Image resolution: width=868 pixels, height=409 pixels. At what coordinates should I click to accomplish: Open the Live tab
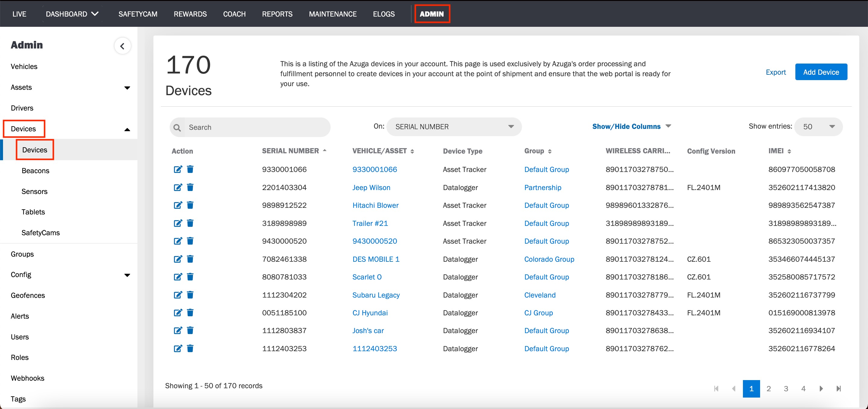(x=19, y=14)
